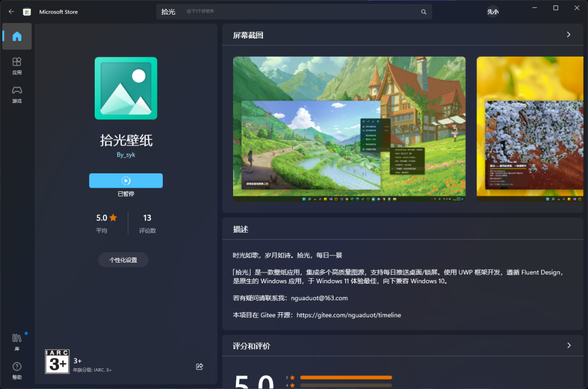Go to the 库 (Library) in sidebar
Screen dimensions: 588x389
(16, 341)
